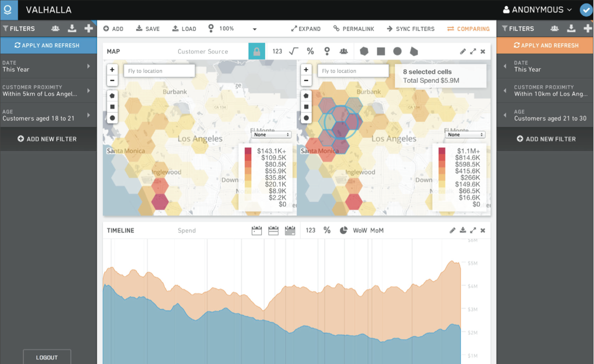Toggle the map lock icon
Screen dimensions: 594x364
tap(257, 51)
